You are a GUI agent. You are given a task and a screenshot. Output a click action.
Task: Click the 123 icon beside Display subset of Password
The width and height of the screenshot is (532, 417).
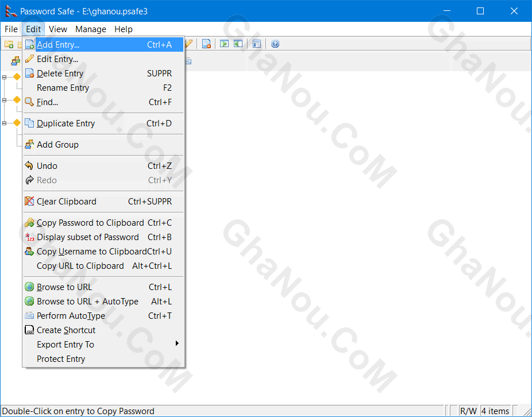[x=29, y=237]
